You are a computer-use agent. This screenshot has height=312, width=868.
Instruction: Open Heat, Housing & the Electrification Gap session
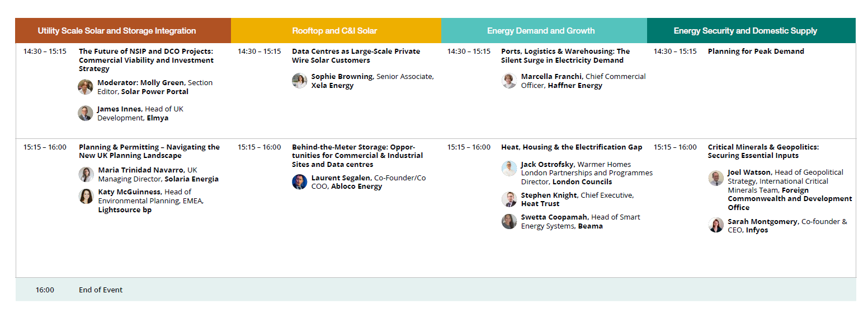572,147
